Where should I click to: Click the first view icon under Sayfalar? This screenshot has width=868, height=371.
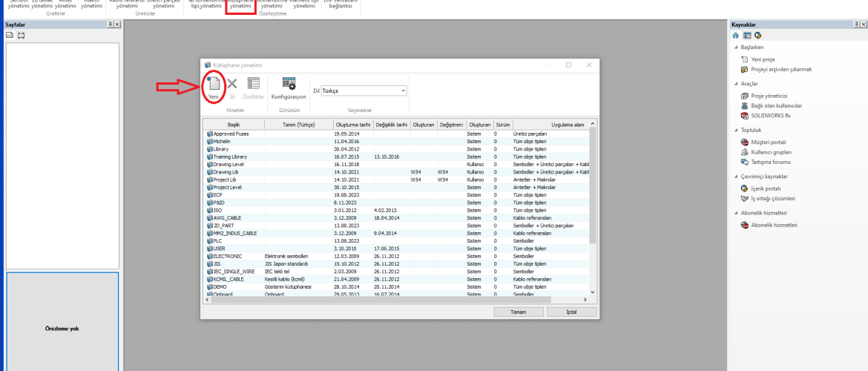[10, 35]
